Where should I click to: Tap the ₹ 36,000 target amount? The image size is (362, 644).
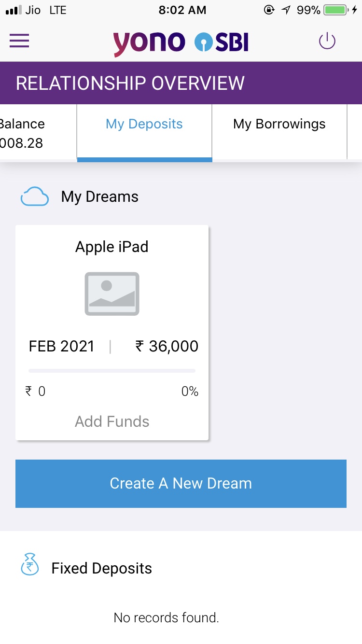(x=167, y=346)
